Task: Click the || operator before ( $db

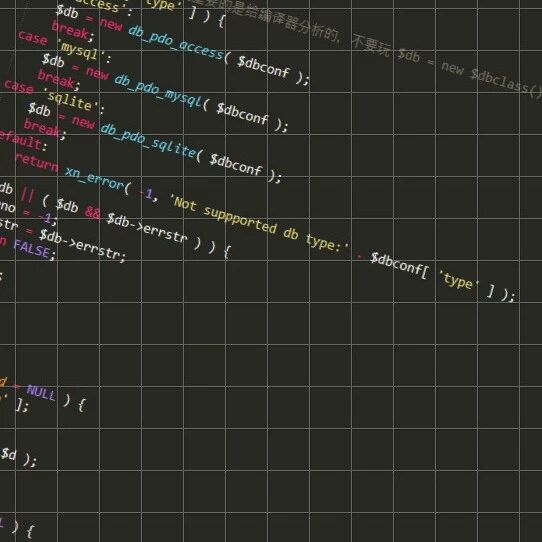Action: [x=28, y=195]
